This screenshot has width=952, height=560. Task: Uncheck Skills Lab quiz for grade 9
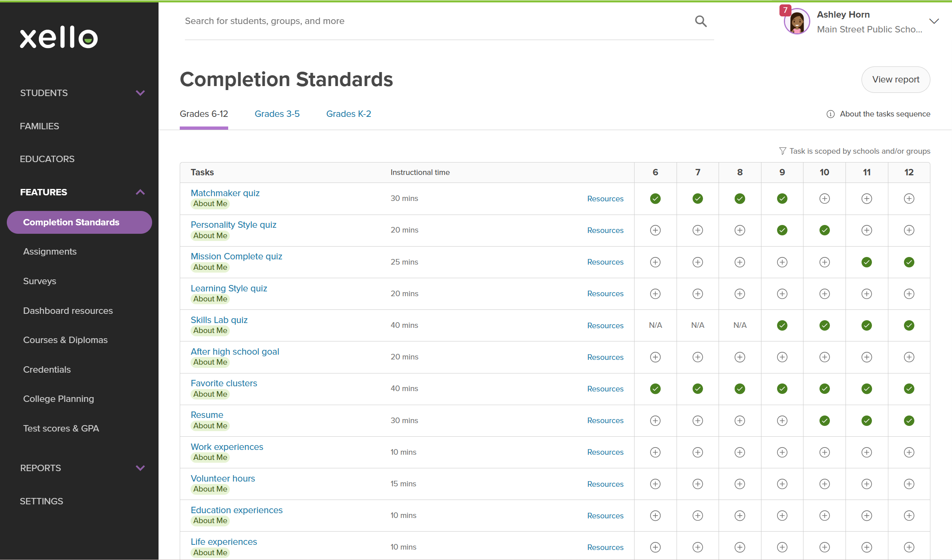click(x=782, y=325)
